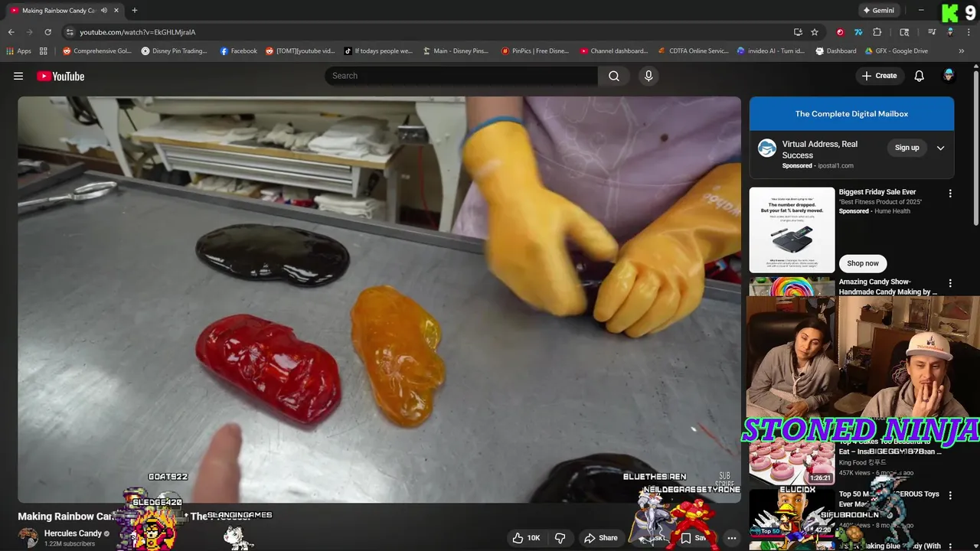Open Hercules Candy channel avatar
This screenshot has width=980, height=551.
click(x=28, y=537)
